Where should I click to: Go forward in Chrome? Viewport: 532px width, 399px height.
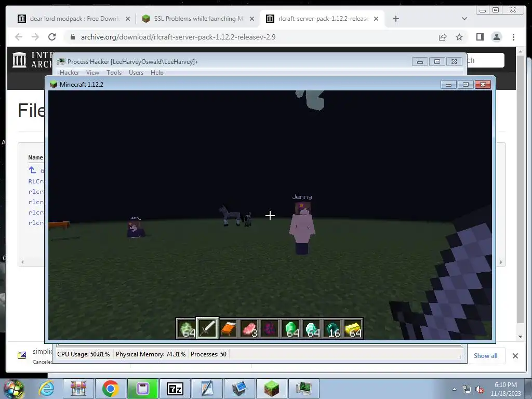point(35,37)
